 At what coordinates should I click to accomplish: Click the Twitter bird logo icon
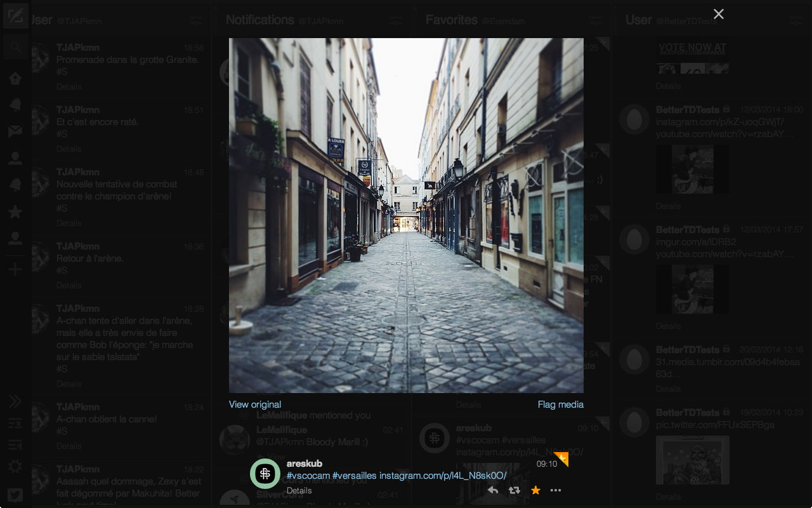pyautogui.click(x=15, y=495)
